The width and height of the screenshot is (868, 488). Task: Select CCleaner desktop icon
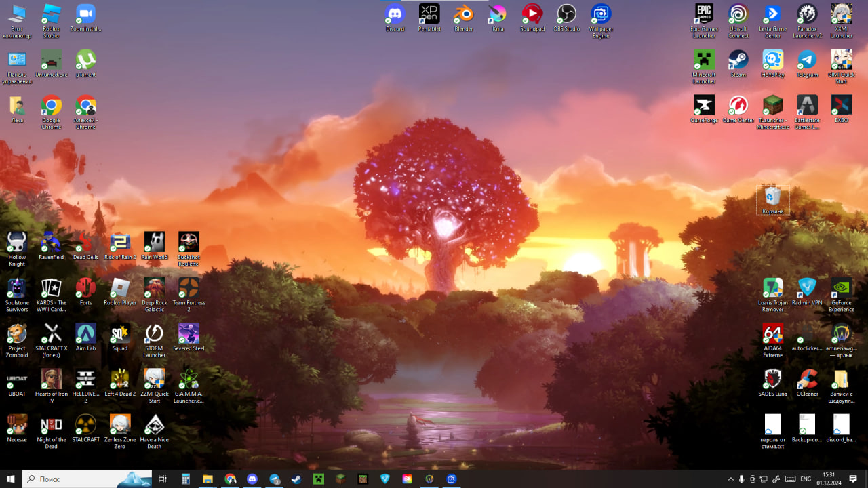pyautogui.click(x=807, y=383)
